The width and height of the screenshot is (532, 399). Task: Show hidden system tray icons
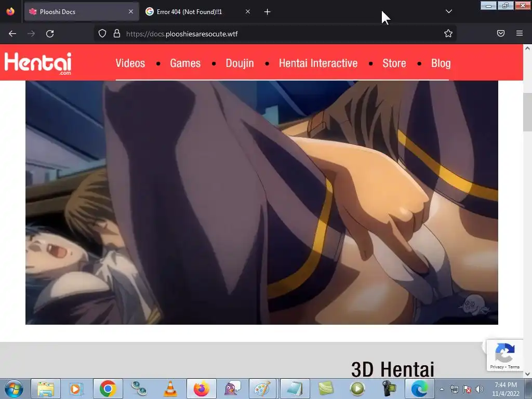click(x=442, y=389)
